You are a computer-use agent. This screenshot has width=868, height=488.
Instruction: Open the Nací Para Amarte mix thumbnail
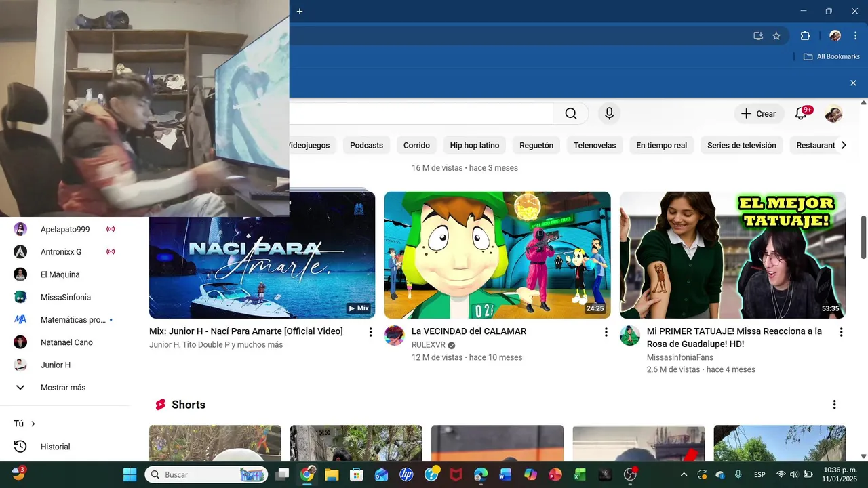click(262, 255)
